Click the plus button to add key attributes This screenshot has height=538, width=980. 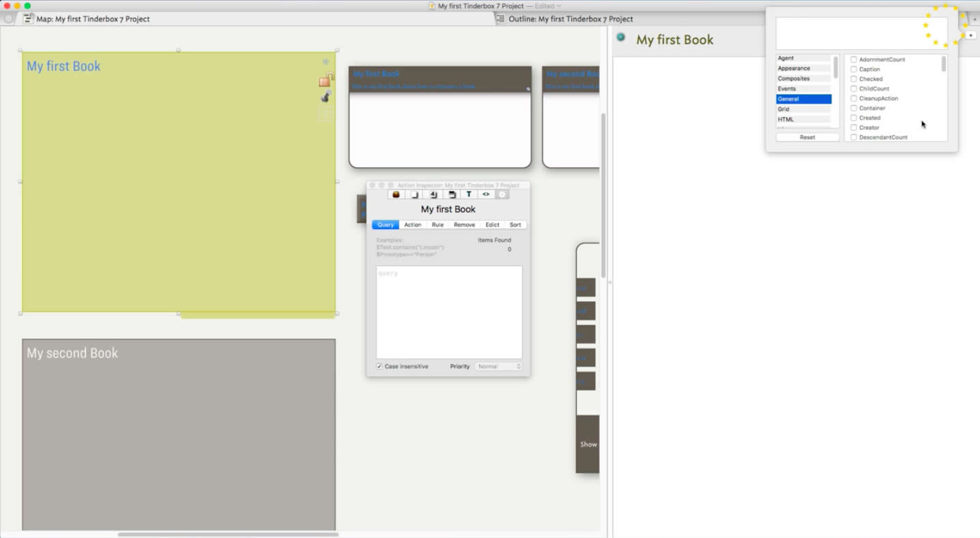pyautogui.click(x=970, y=35)
